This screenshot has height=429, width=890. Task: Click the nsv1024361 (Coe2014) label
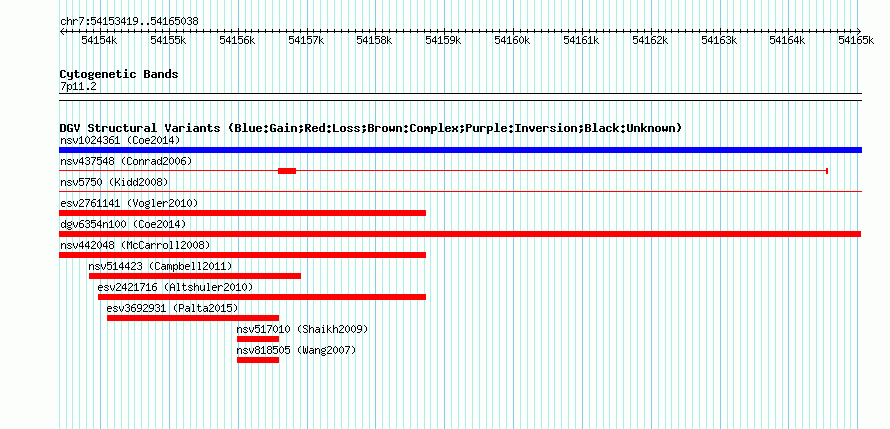click(120, 140)
